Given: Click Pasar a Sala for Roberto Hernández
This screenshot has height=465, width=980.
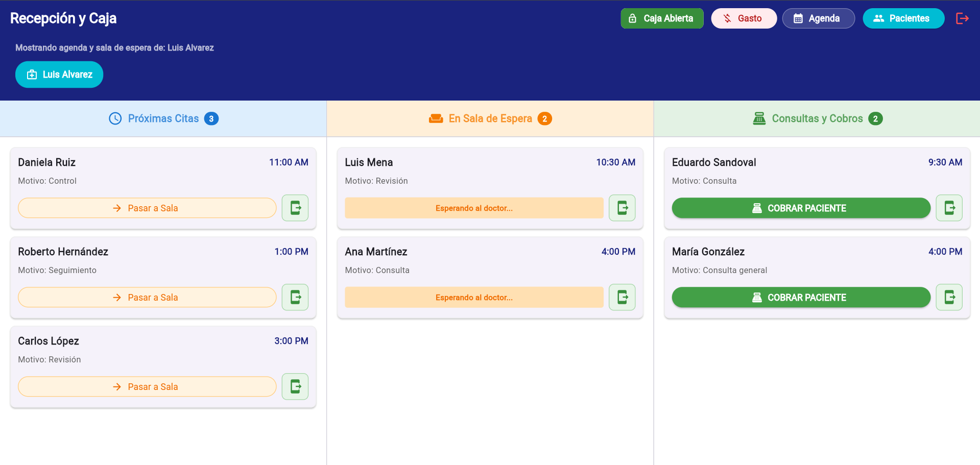Looking at the screenshot, I should click(147, 297).
